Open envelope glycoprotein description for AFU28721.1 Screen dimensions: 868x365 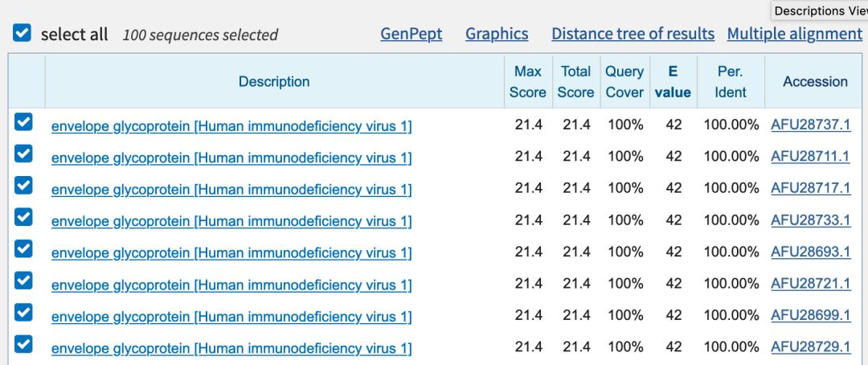pyautogui.click(x=231, y=285)
